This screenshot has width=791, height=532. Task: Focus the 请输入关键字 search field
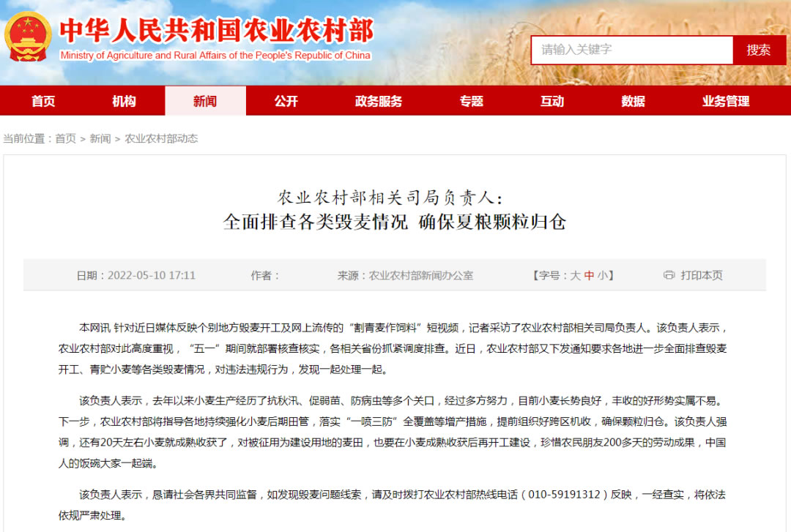[632, 50]
